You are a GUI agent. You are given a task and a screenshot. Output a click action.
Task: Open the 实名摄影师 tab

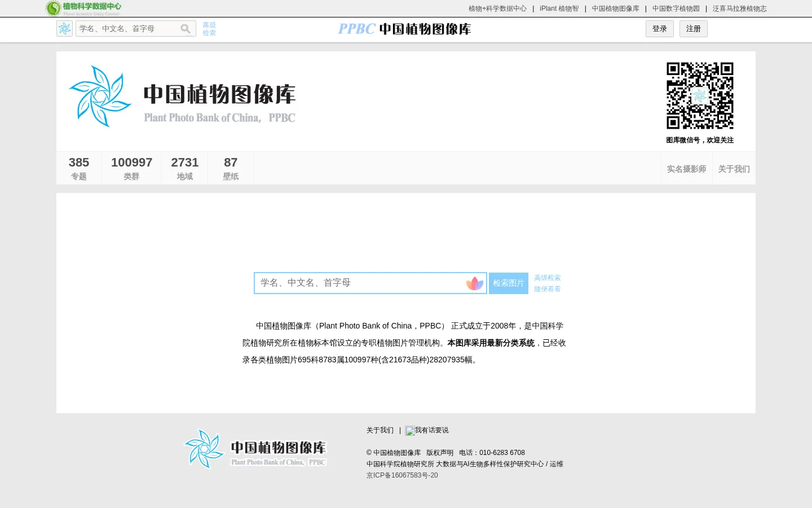pos(687,169)
